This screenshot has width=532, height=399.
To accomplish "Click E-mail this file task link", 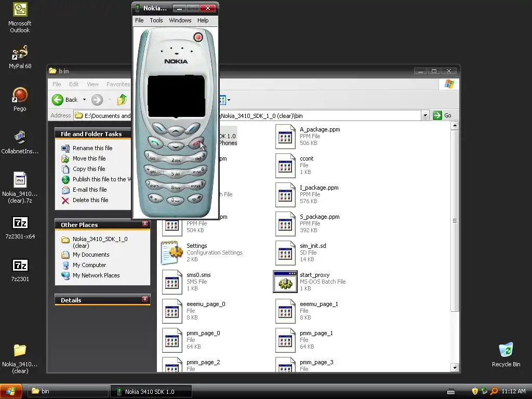I will 89,190.
